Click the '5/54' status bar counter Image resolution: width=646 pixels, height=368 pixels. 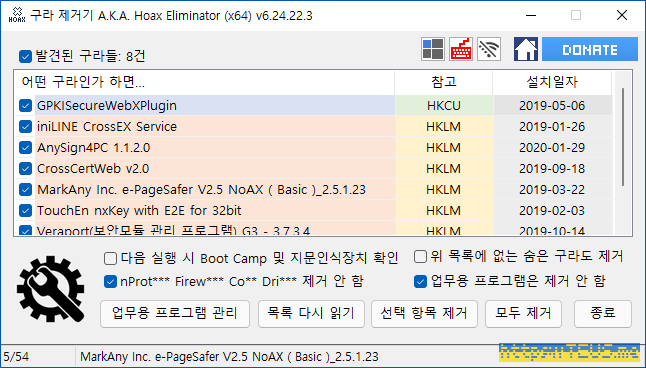(16, 356)
